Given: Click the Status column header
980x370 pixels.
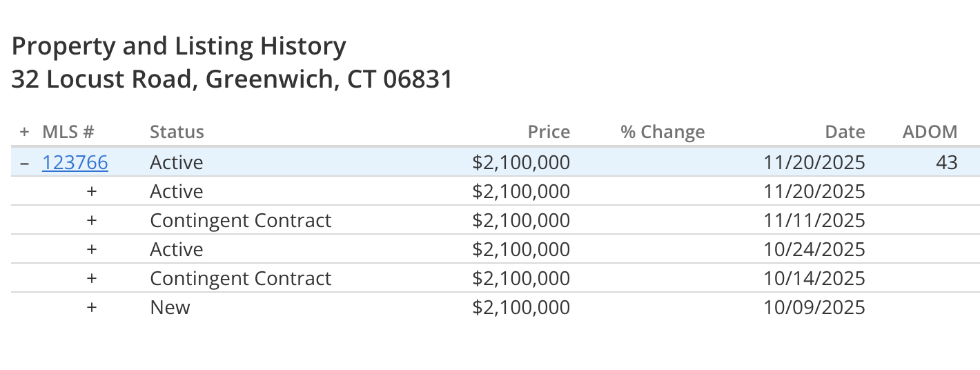Looking at the screenshot, I should tap(177, 132).
